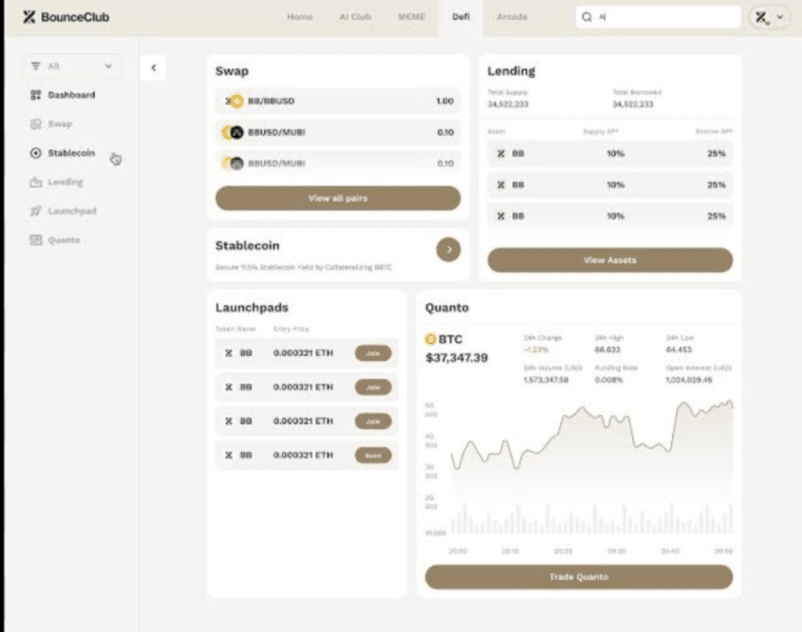The width and height of the screenshot is (802, 632).
Task: Switch to the Defi tab
Action: click(x=460, y=17)
